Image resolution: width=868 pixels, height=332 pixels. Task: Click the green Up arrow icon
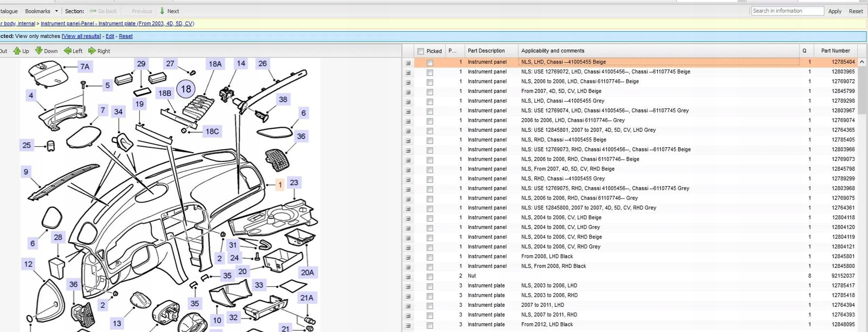pos(17,51)
